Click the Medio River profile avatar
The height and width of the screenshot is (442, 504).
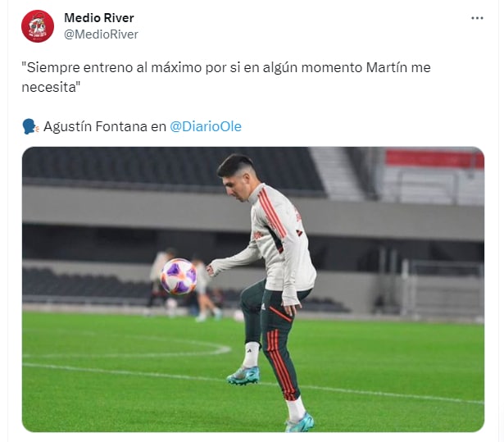pos(38,26)
